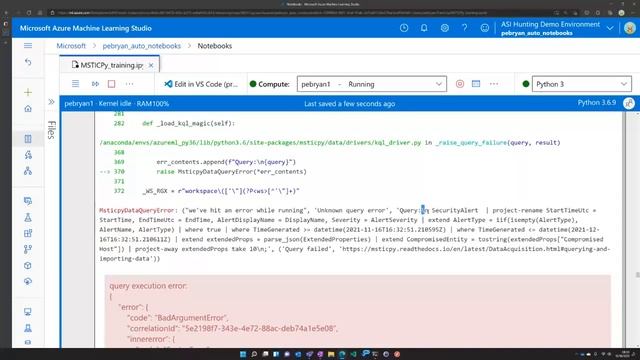Screen dimensions: 640x360
Task: Click the plus Create new icon
Action: [x=28, y=92]
